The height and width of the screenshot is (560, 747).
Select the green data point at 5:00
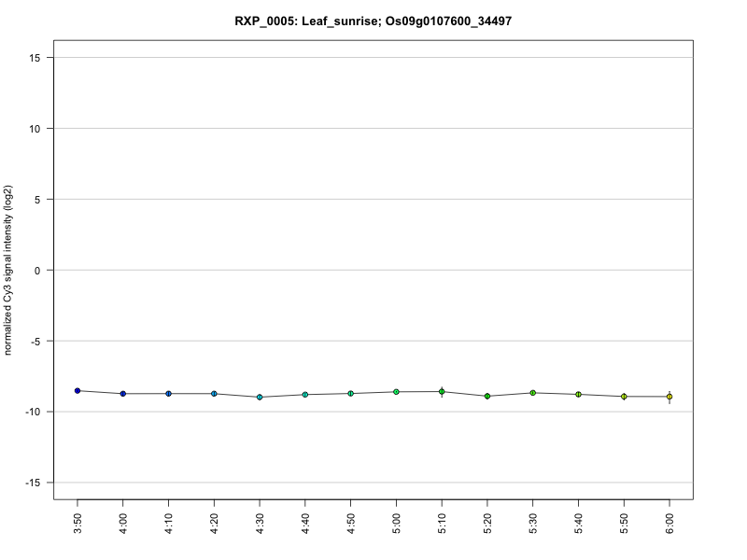pos(396,392)
